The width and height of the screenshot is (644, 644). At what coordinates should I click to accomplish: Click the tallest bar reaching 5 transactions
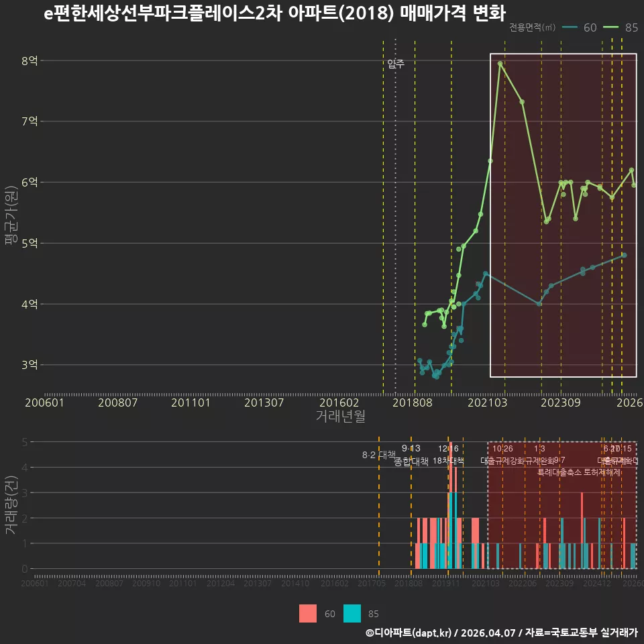(451, 505)
